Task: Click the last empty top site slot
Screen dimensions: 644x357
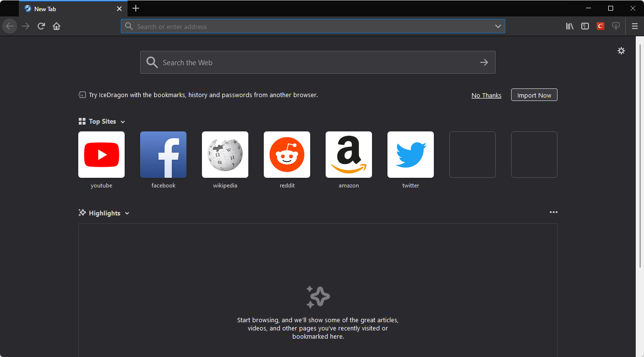Action: 534,155
